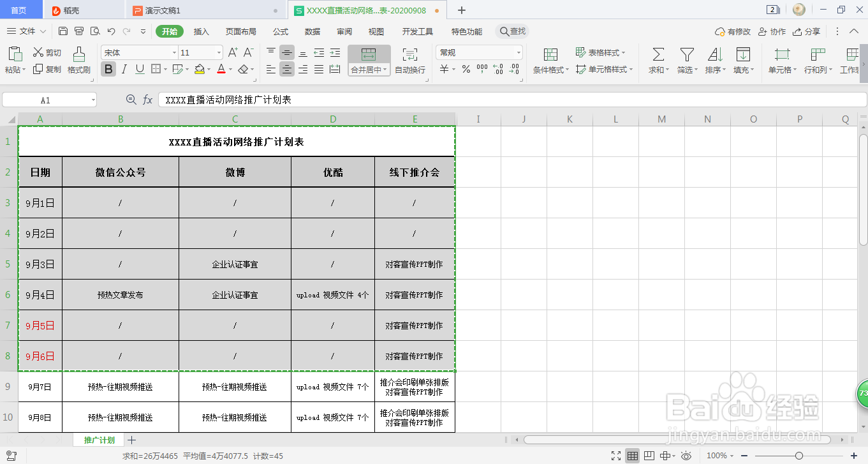Click the Save icon in quick access toolbar
This screenshot has width=868, height=464.
tap(63, 31)
